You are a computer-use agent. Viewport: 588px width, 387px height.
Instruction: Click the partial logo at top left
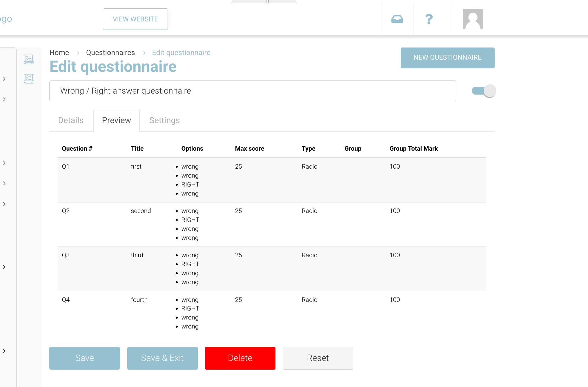(x=6, y=19)
